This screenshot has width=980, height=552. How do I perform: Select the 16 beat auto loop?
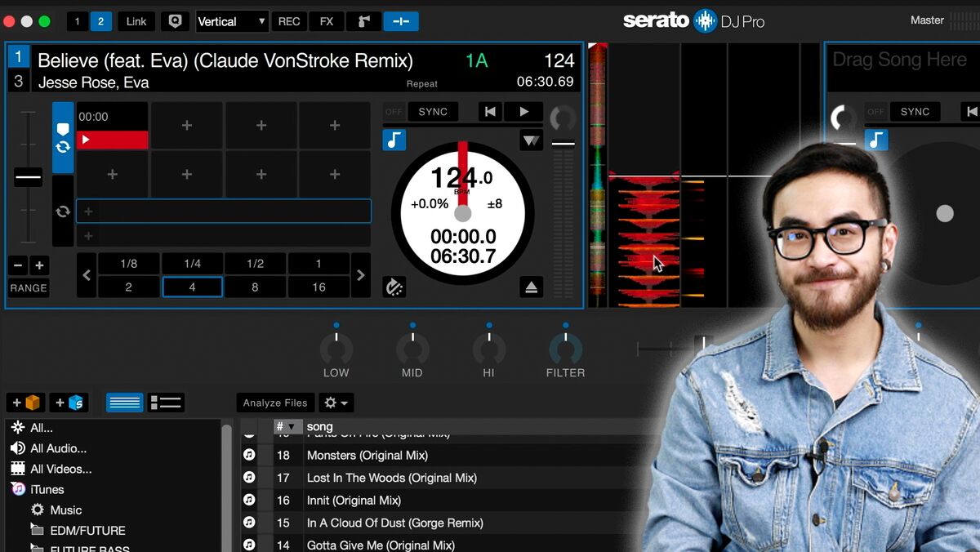318,287
